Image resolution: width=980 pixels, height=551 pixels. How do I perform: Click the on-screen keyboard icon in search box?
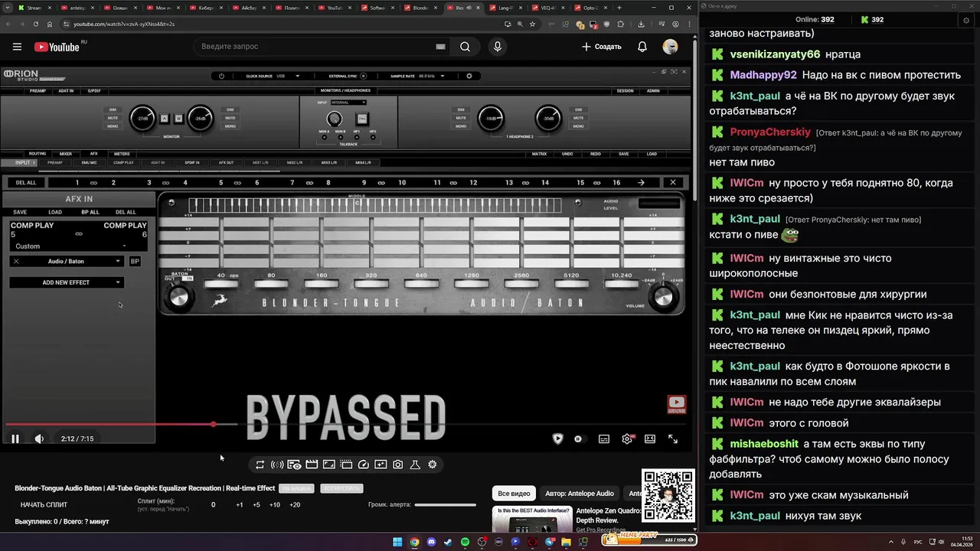440,47
